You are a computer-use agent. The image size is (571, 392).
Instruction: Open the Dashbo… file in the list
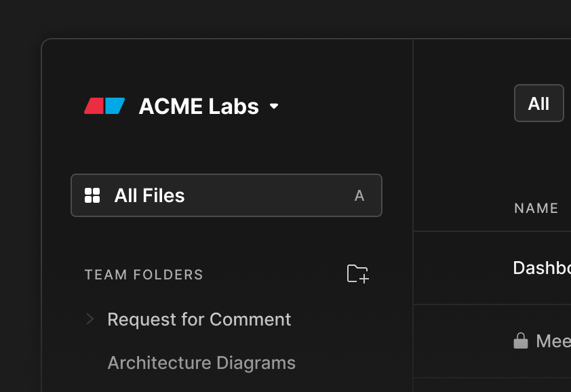pyautogui.click(x=542, y=268)
